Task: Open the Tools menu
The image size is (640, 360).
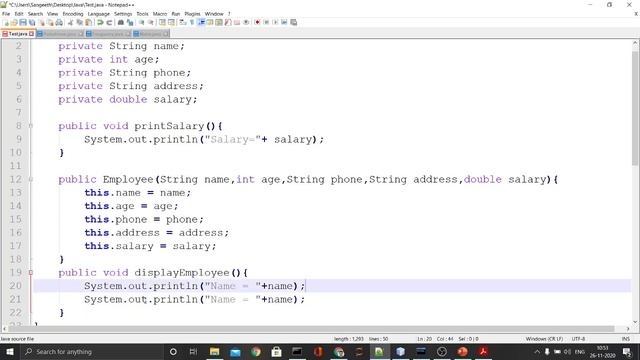Action: pos(142,14)
